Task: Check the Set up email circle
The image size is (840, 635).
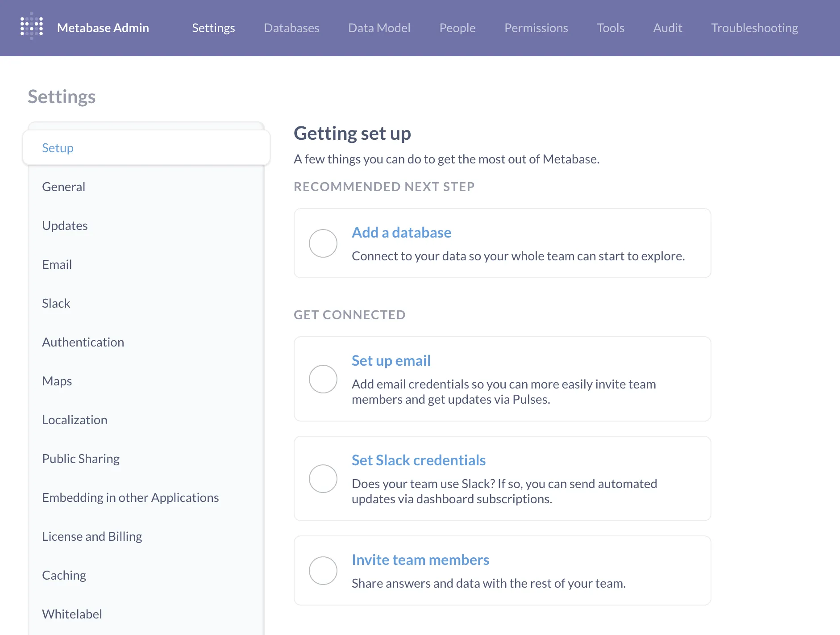Action: (x=323, y=379)
